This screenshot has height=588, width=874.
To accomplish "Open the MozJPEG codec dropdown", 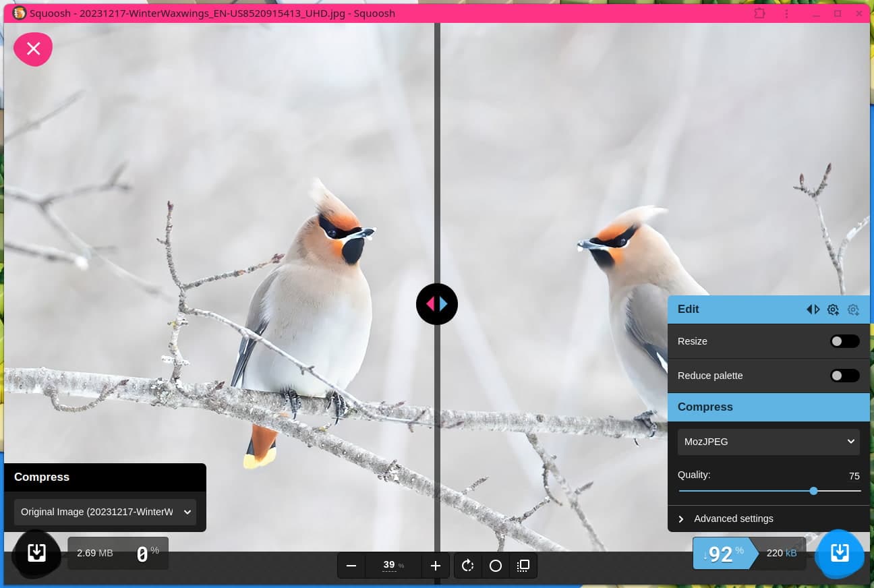I will (768, 442).
